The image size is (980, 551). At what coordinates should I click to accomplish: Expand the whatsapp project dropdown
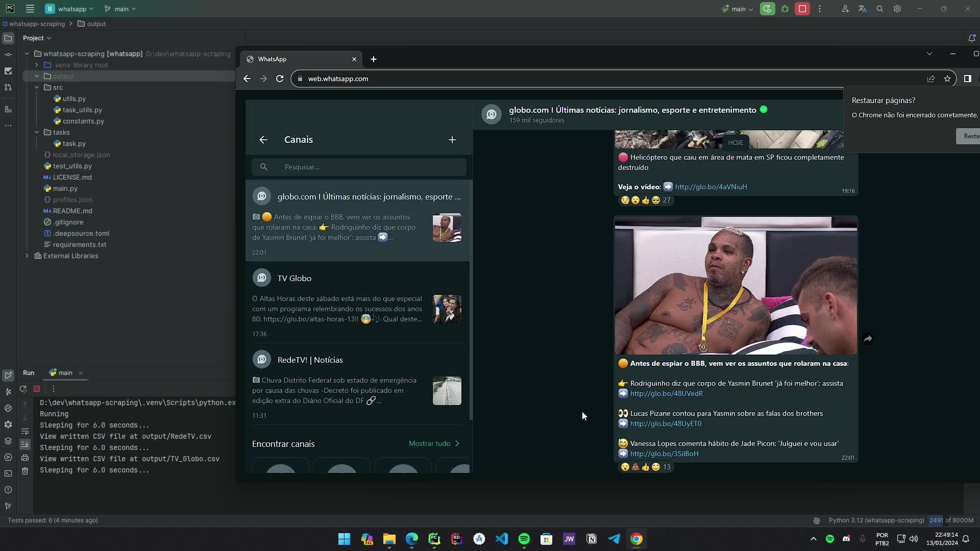coord(70,9)
